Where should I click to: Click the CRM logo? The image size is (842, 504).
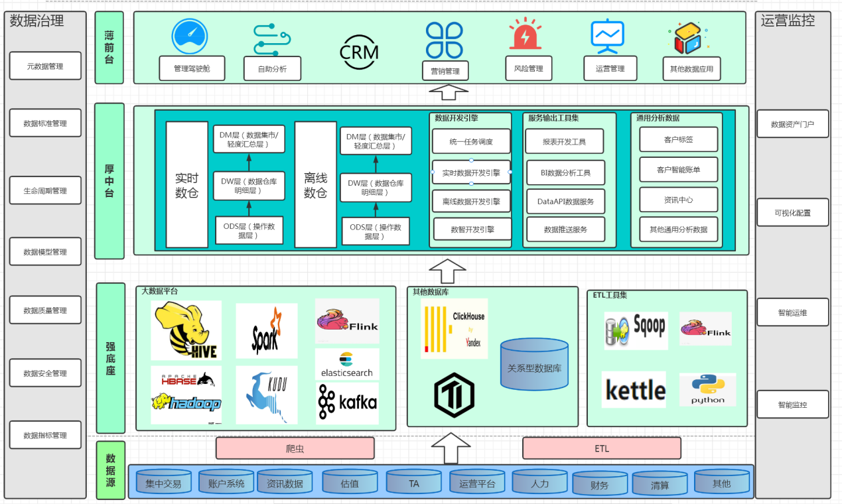(359, 51)
